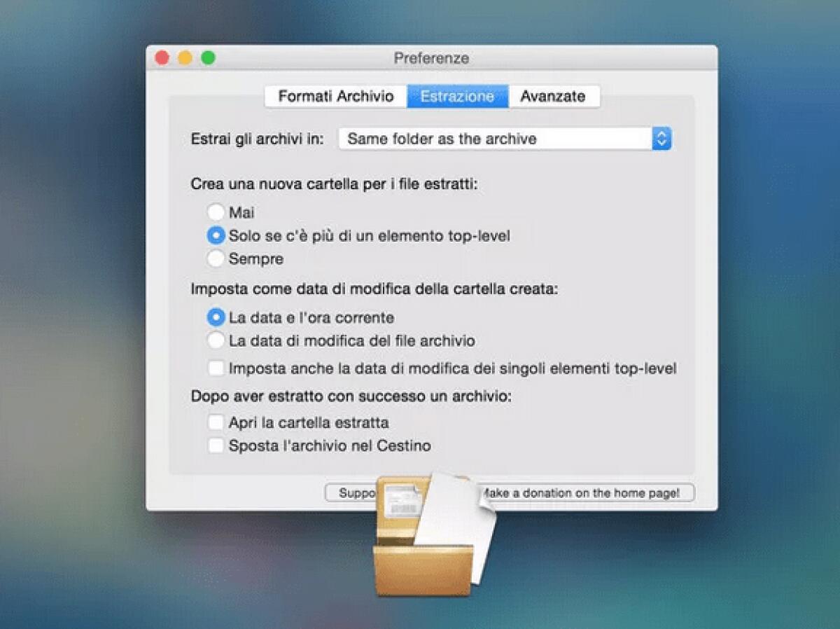Click the yellow minimize traffic light button
The width and height of the screenshot is (840, 629).
point(184,58)
